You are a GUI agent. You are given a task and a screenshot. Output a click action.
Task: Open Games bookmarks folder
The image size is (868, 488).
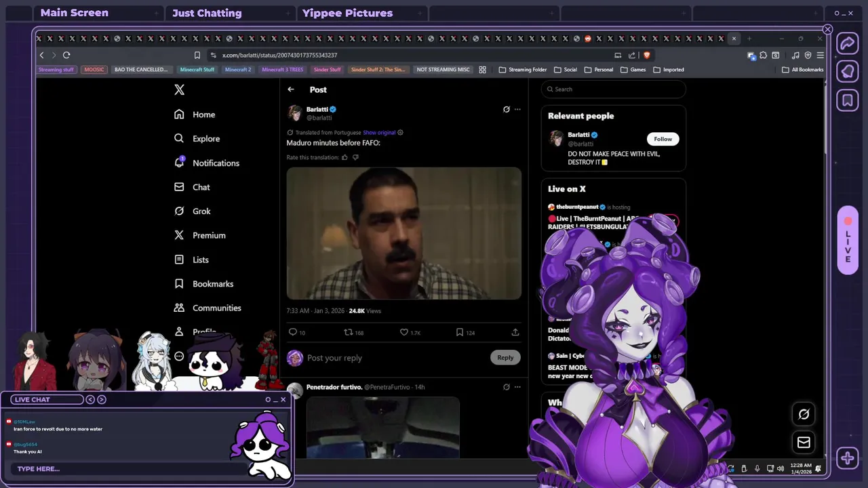(x=633, y=69)
